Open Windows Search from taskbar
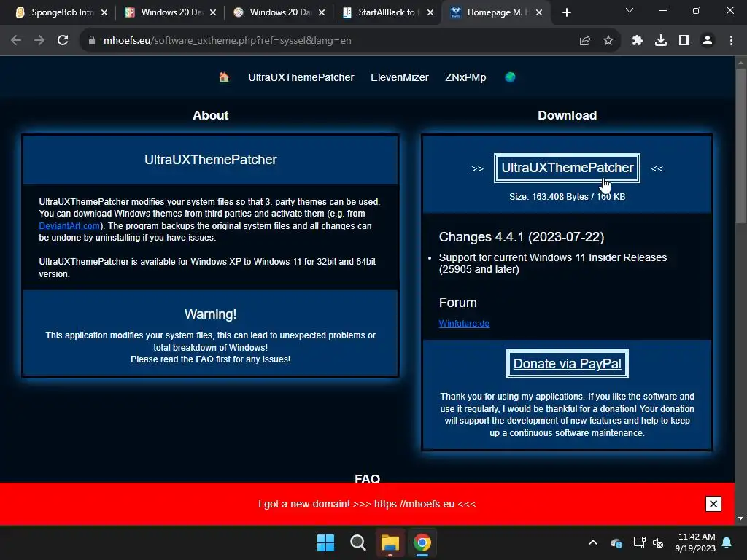The width and height of the screenshot is (747, 560). coord(357,542)
